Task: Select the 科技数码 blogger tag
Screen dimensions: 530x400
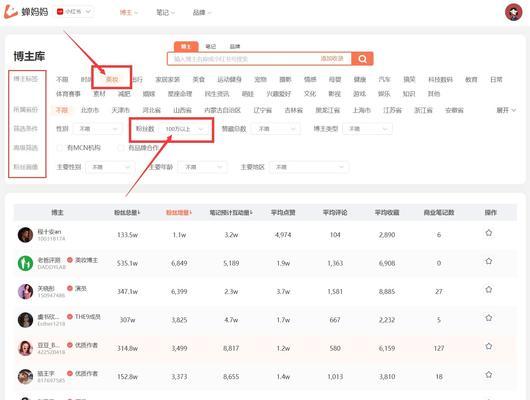Action: pos(440,79)
